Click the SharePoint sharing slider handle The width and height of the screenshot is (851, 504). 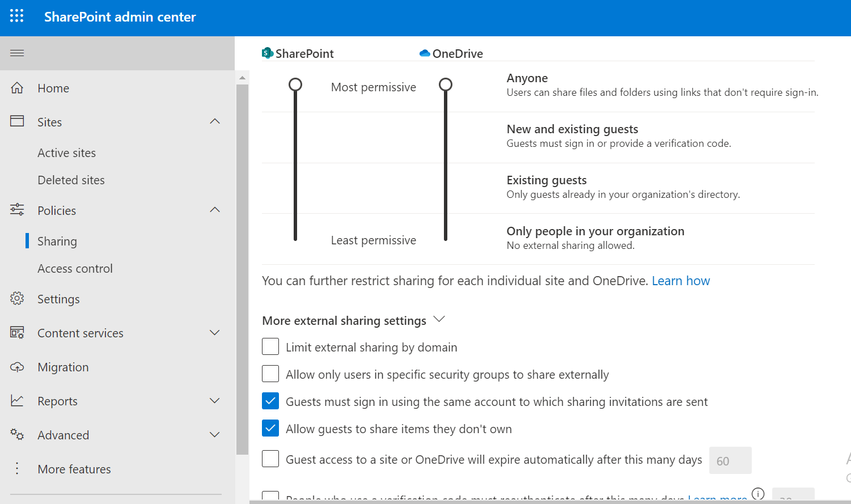tap(295, 84)
